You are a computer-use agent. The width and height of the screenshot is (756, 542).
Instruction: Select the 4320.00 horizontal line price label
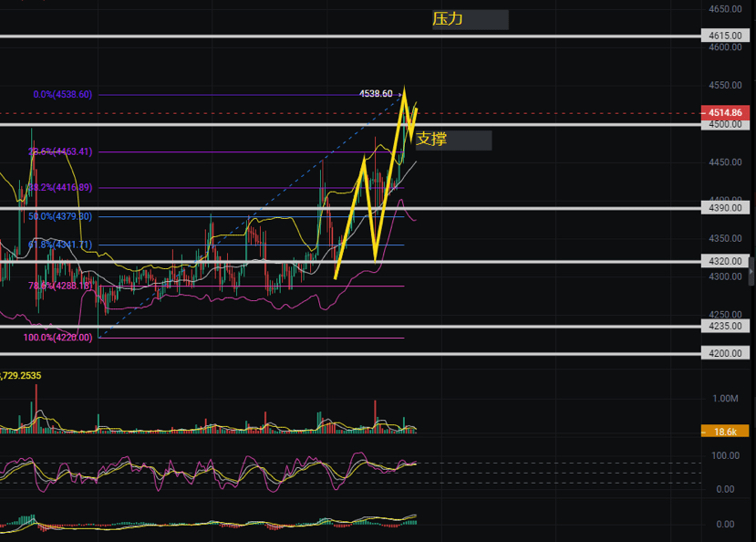coord(724,262)
